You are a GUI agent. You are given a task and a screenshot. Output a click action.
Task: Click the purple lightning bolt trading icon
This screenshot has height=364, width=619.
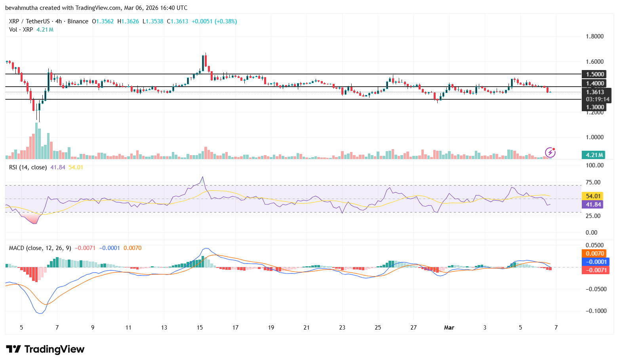tap(550, 152)
